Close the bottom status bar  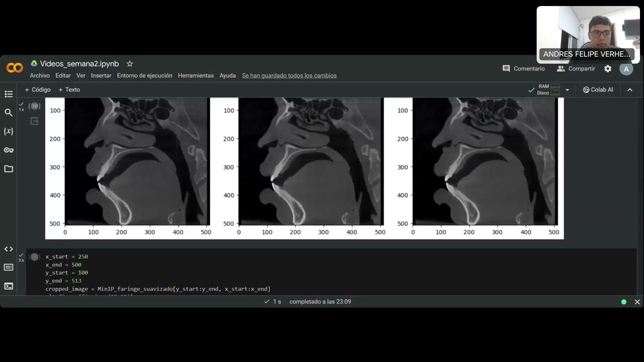[x=637, y=302]
